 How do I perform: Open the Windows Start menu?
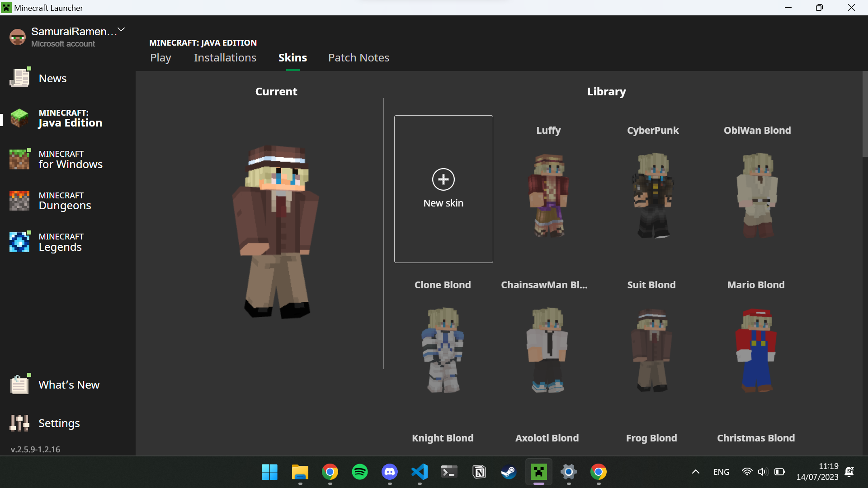click(269, 472)
